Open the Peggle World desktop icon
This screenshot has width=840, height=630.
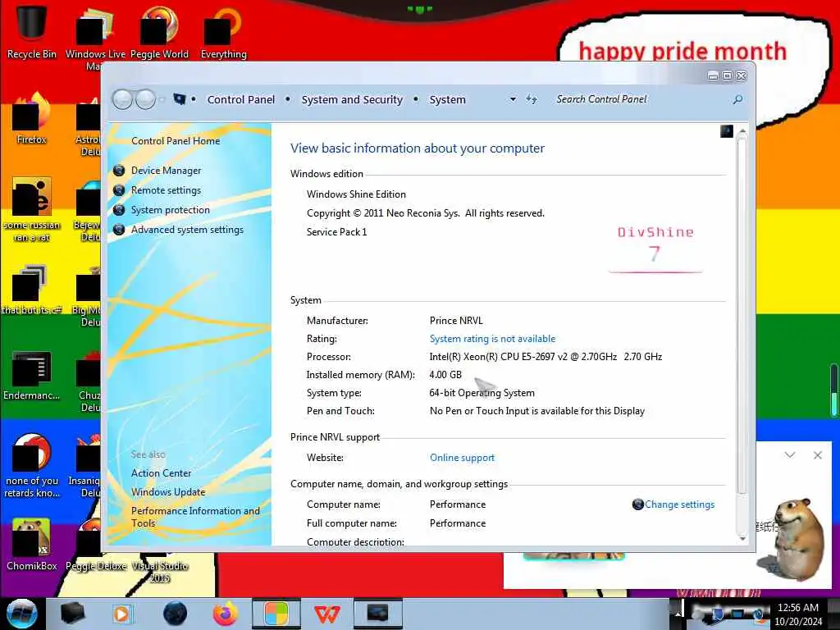(x=159, y=30)
